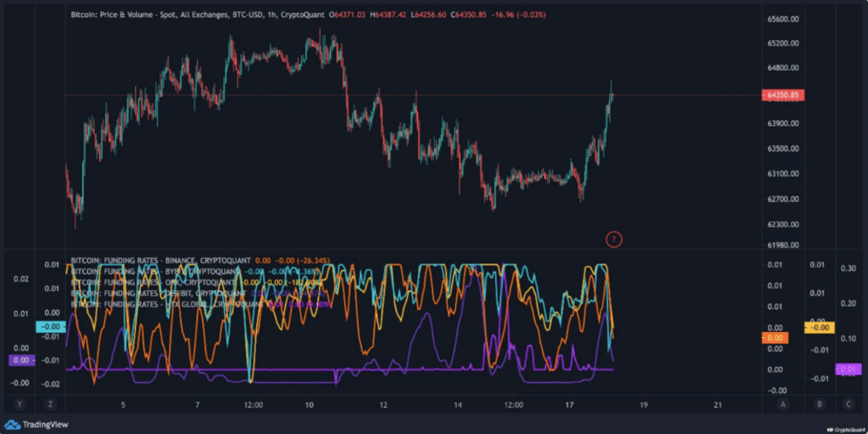Click date 19 on time axis
This screenshot has height=434, width=868.
pos(644,404)
